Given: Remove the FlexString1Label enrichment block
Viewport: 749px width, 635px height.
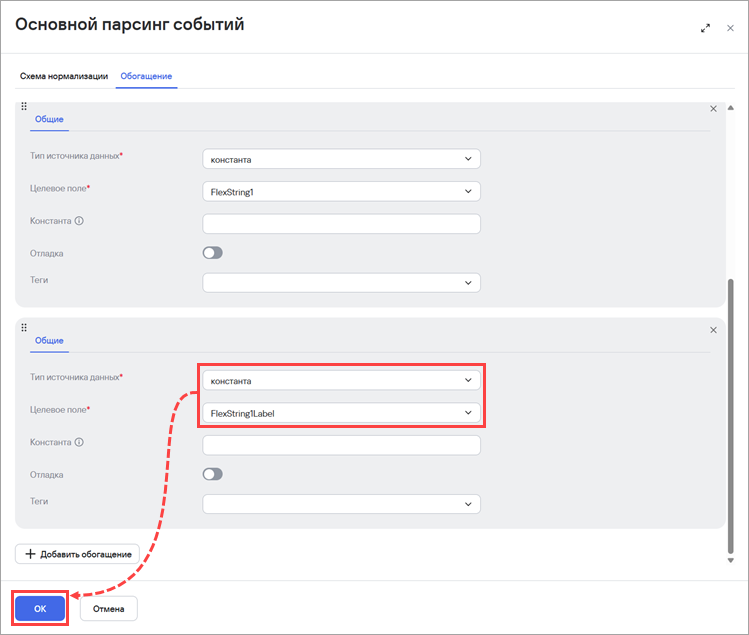Looking at the screenshot, I should (x=713, y=330).
